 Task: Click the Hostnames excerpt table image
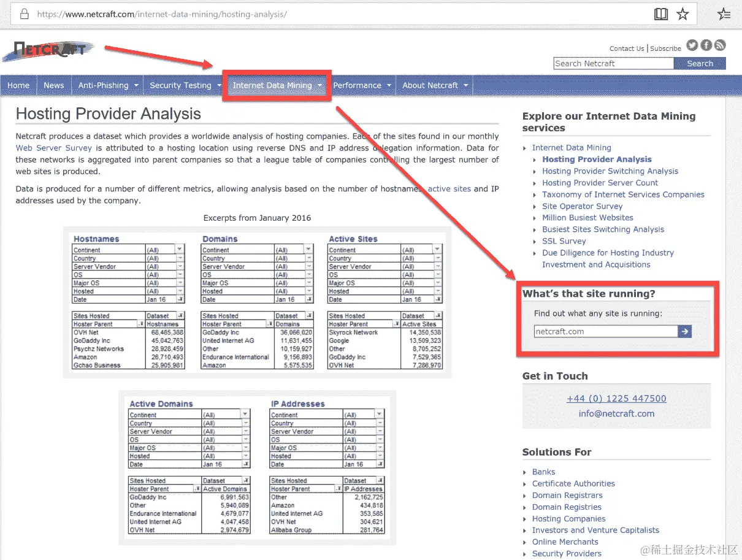(x=128, y=302)
